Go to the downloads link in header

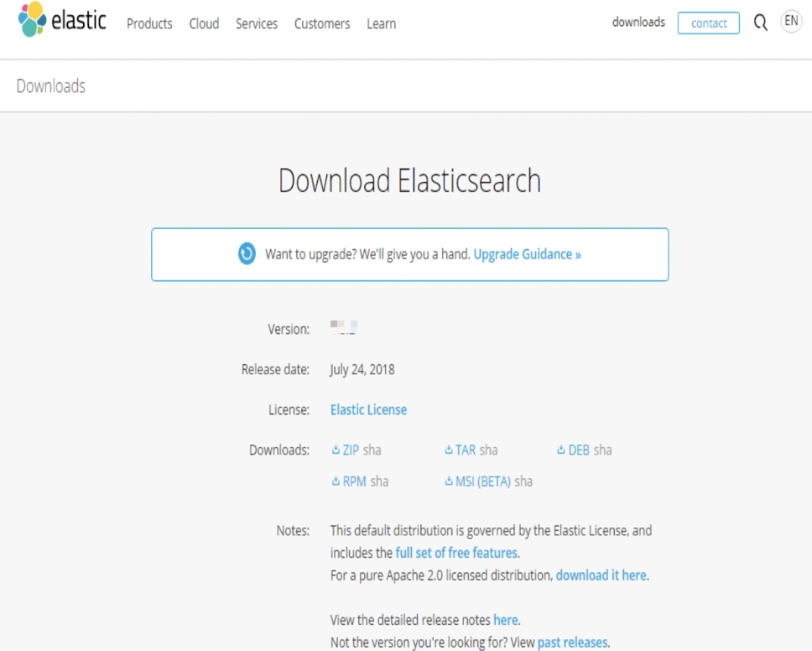[638, 23]
